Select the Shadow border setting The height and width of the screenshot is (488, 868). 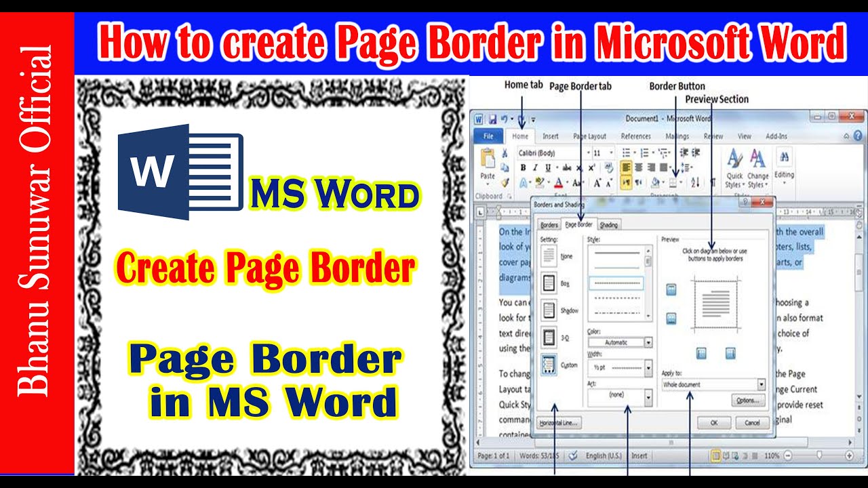549,311
